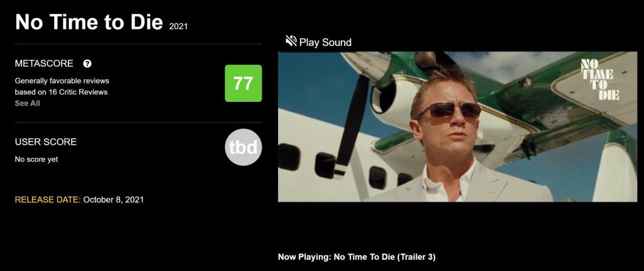The height and width of the screenshot is (271, 644).
Task: Click the NO TIME TO DIE logo in trailer
Action: [x=599, y=79]
